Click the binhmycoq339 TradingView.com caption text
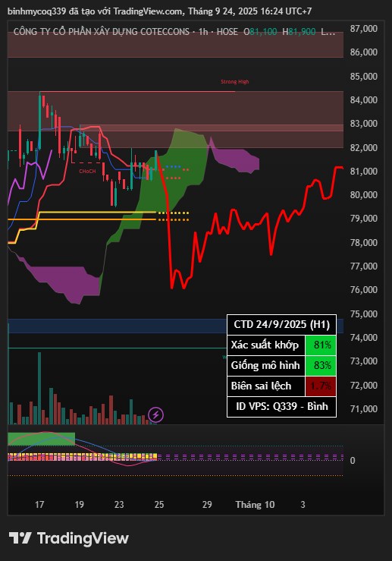Screen dimensions: 392x561 click(x=159, y=11)
